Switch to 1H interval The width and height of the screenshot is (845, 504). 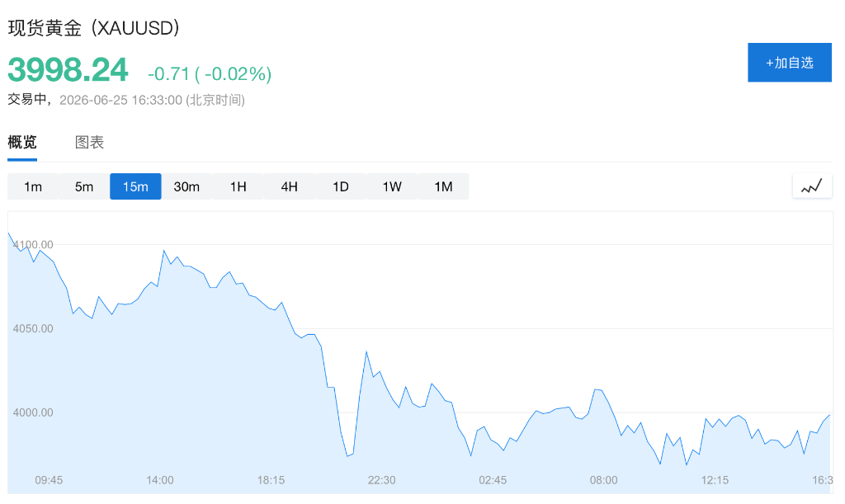[x=238, y=187]
